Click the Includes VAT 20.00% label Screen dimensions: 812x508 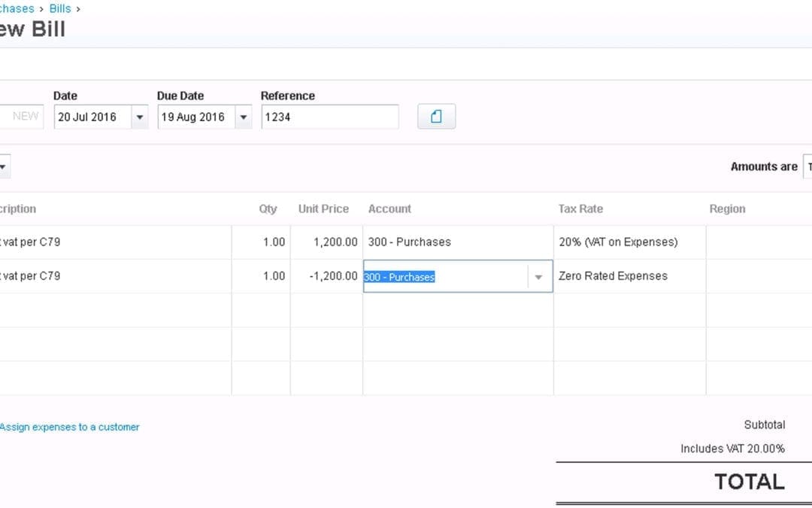[732, 449]
